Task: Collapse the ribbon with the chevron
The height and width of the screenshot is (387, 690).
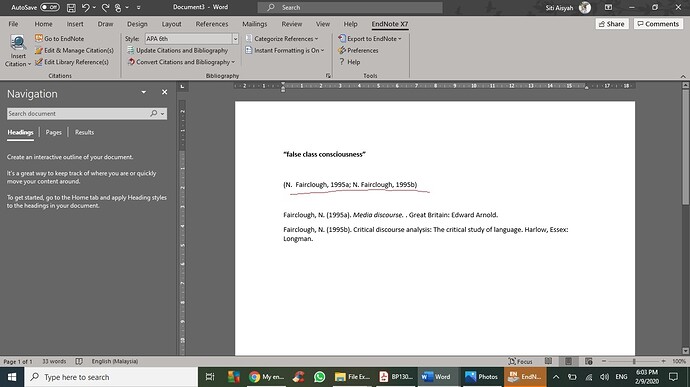Action: click(x=683, y=76)
